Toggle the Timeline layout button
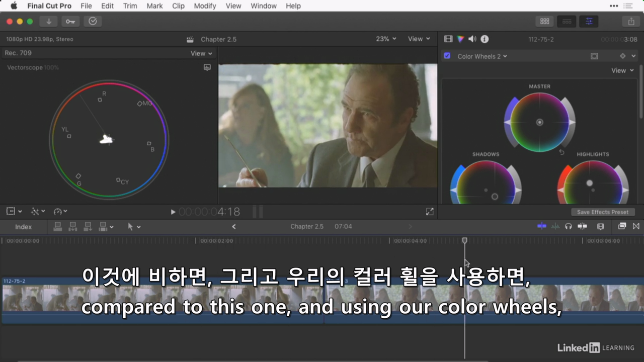Viewport: 644px width, 362px height. pos(567,21)
